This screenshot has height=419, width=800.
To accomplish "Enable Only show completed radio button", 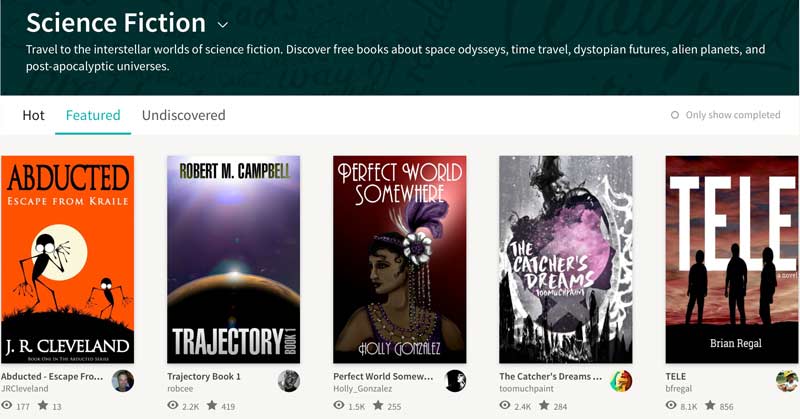I will (x=674, y=115).
